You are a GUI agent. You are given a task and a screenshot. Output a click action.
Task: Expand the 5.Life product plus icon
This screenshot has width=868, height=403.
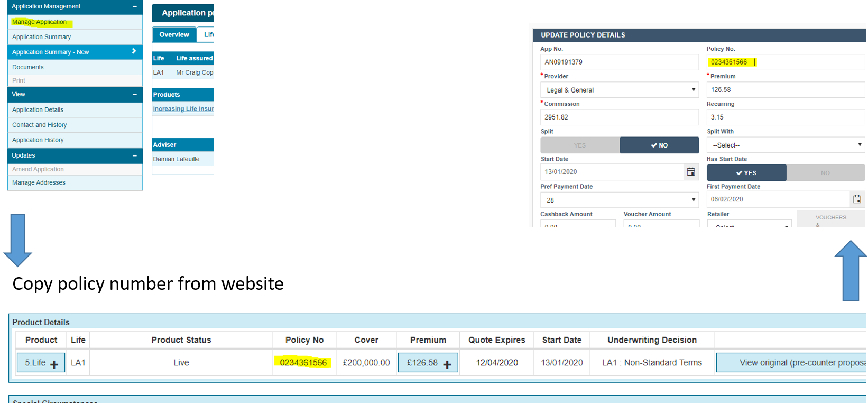click(x=54, y=364)
